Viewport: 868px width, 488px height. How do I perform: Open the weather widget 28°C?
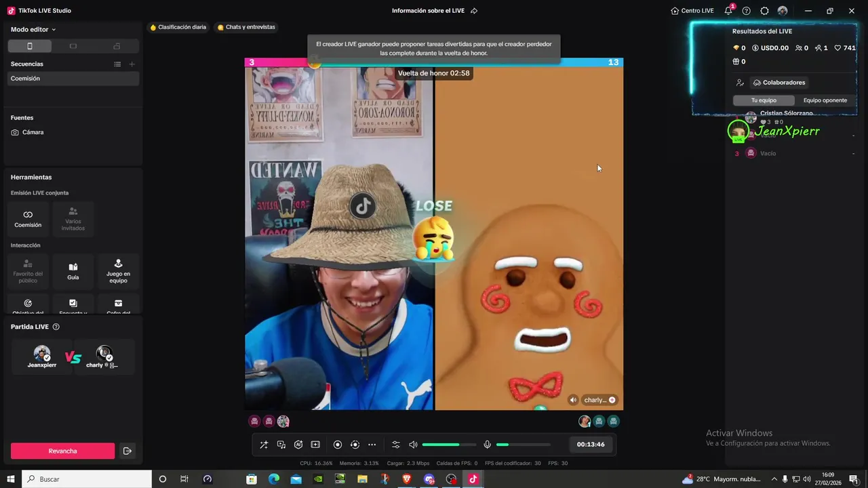pyautogui.click(x=722, y=479)
